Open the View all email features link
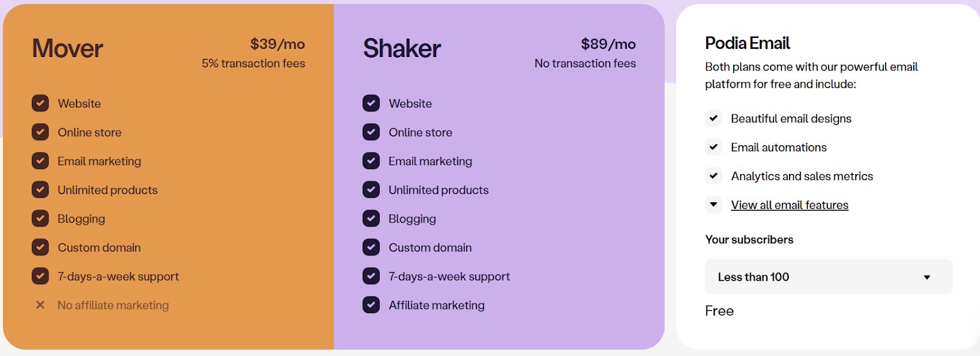The height and width of the screenshot is (356, 980). coord(790,205)
